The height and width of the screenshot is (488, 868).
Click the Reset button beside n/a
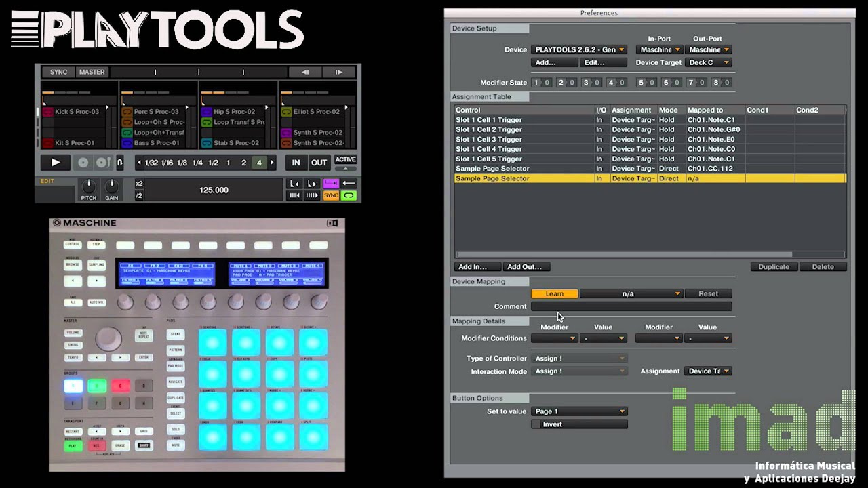709,293
